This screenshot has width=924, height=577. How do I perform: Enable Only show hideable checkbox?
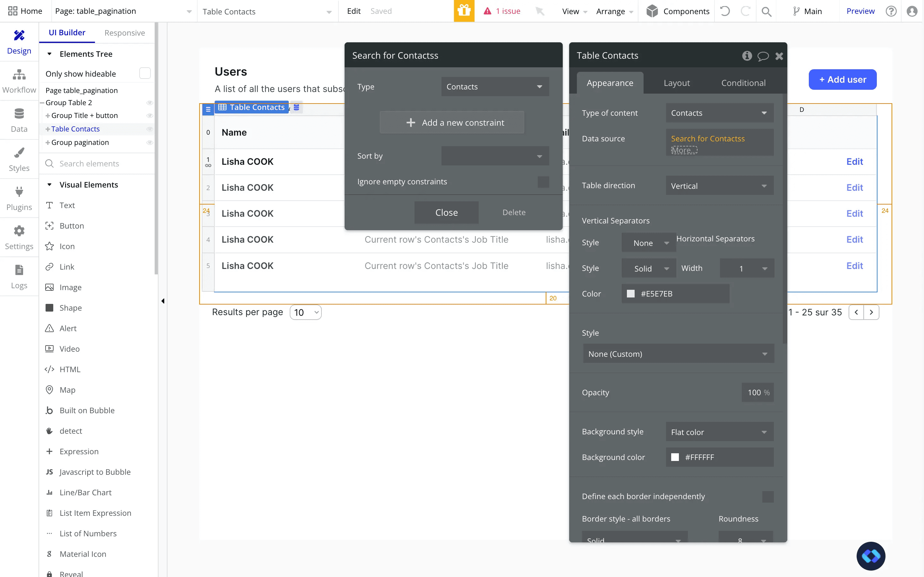point(145,73)
